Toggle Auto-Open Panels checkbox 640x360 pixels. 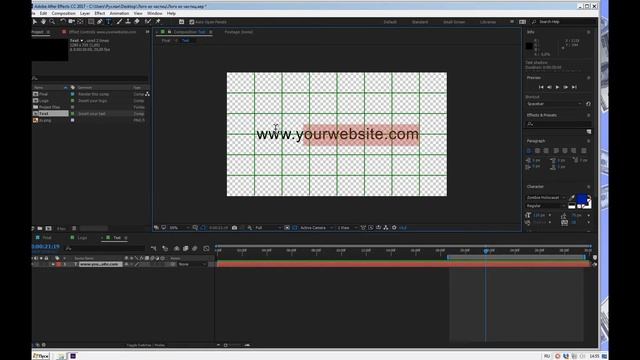coord(191,22)
